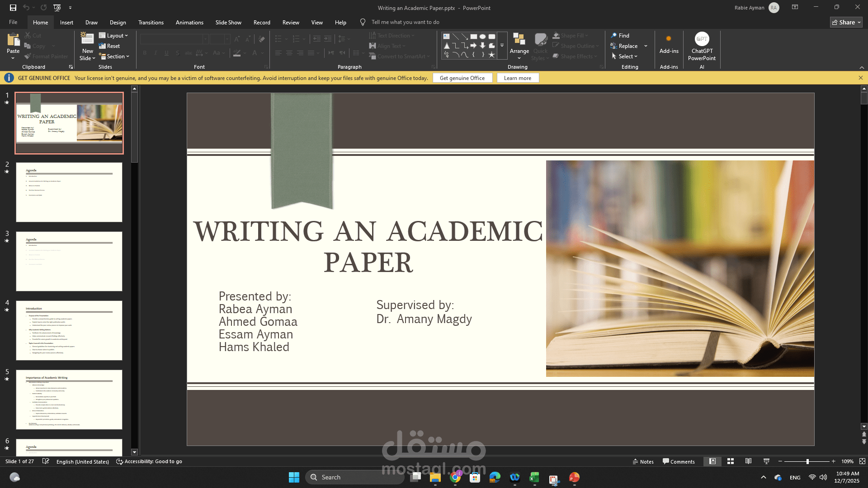
Task: Switch to the Transitions tab
Action: (x=151, y=23)
